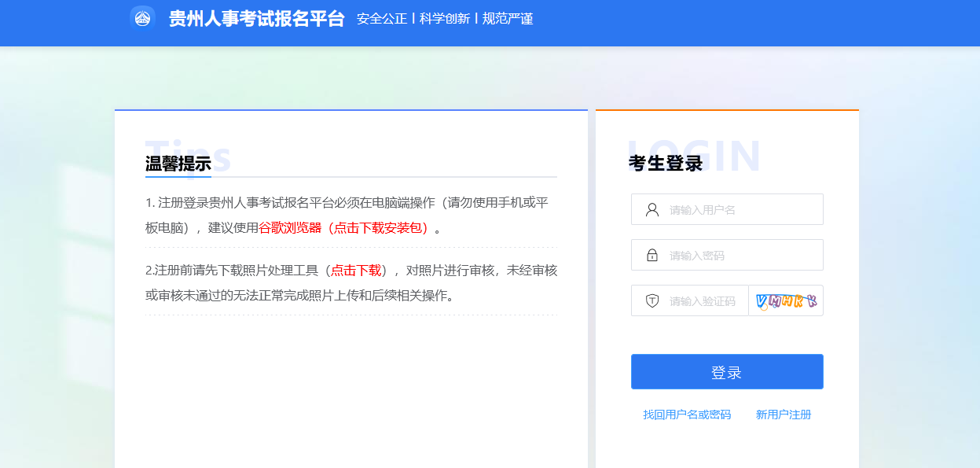Open the 找回用户名或密码 link
Screen dimensions: 980x468
(687, 415)
